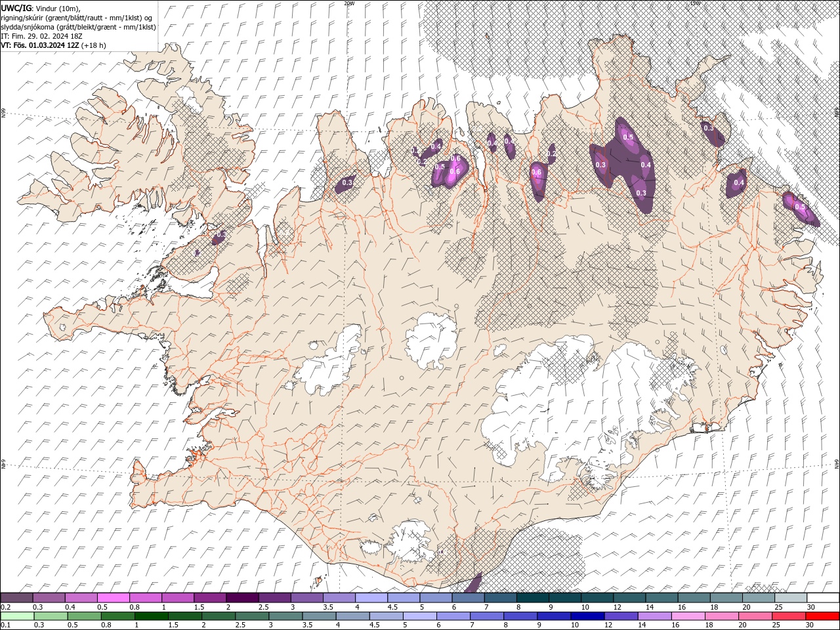
Task: Click the 'IT: Fim. 29. 02. 2024 18Z' line
Action: pyautogui.click(x=42, y=36)
